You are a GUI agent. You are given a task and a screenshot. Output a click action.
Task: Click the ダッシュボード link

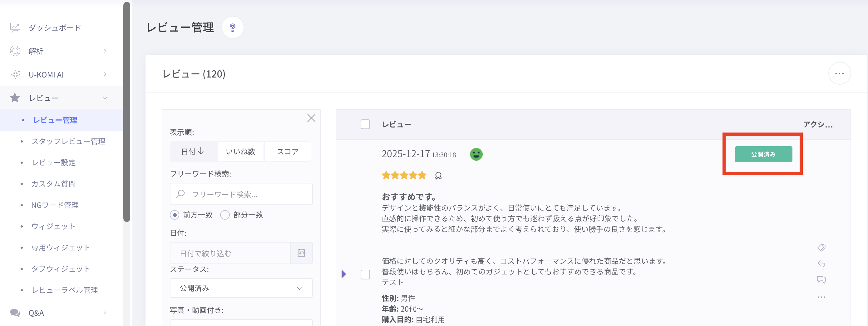pyautogui.click(x=55, y=28)
